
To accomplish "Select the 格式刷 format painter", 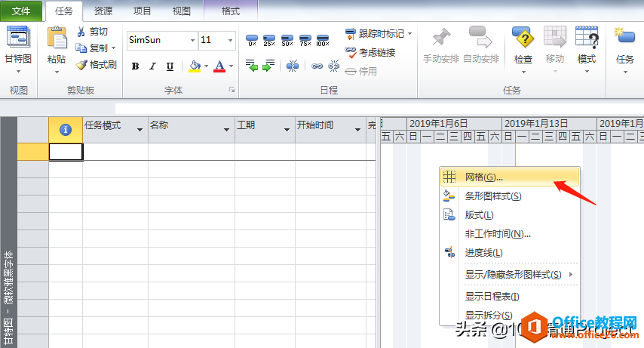I will tap(97, 65).
